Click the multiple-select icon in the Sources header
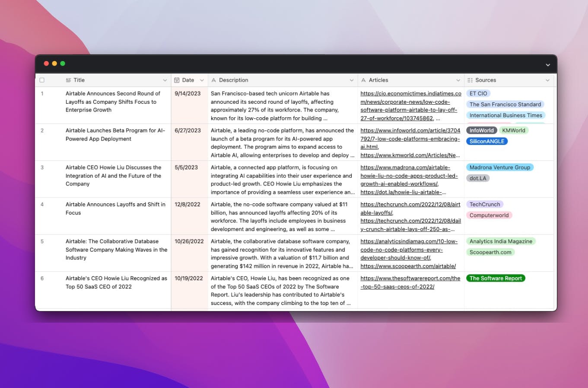This screenshot has width=588, height=388. 470,80
